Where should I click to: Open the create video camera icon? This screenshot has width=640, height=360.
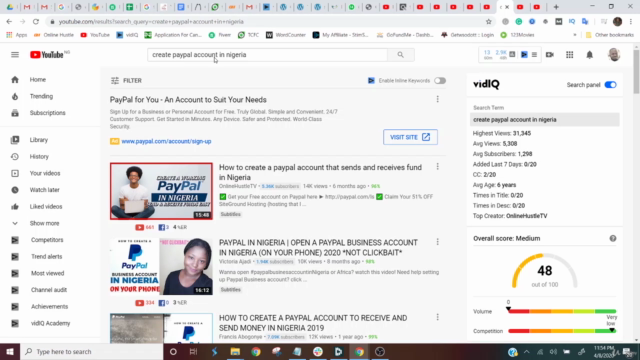click(550, 55)
